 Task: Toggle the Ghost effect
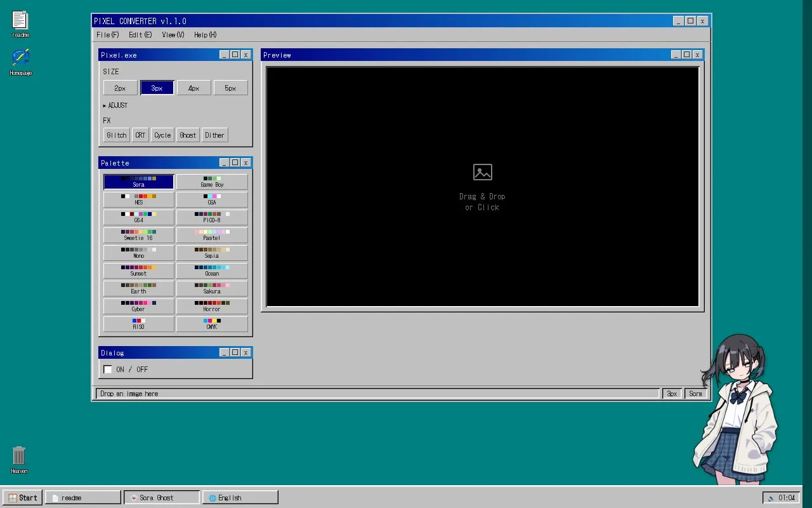pyautogui.click(x=188, y=135)
